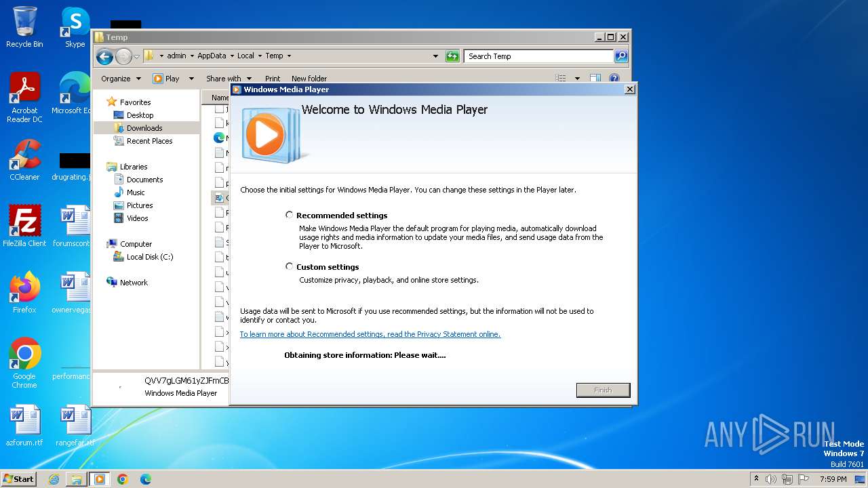Close the Windows Media Player dialog
Viewport: 868px width, 488px height.
[x=629, y=89]
